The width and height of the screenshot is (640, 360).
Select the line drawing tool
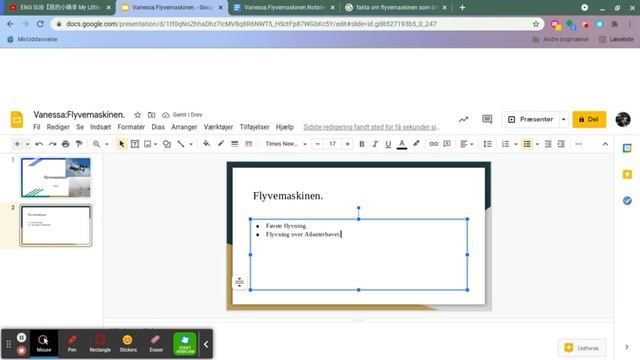coord(180,144)
